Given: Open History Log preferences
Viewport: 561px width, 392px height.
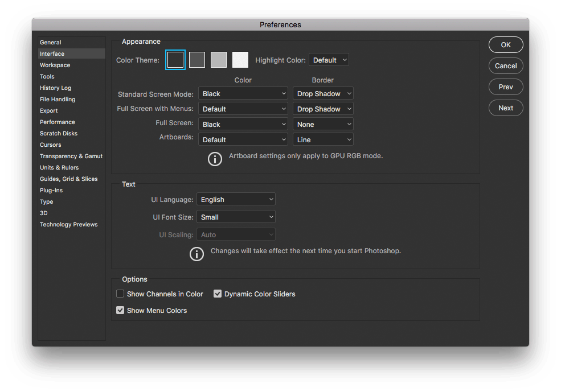Looking at the screenshot, I should pyautogui.click(x=72, y=88).
